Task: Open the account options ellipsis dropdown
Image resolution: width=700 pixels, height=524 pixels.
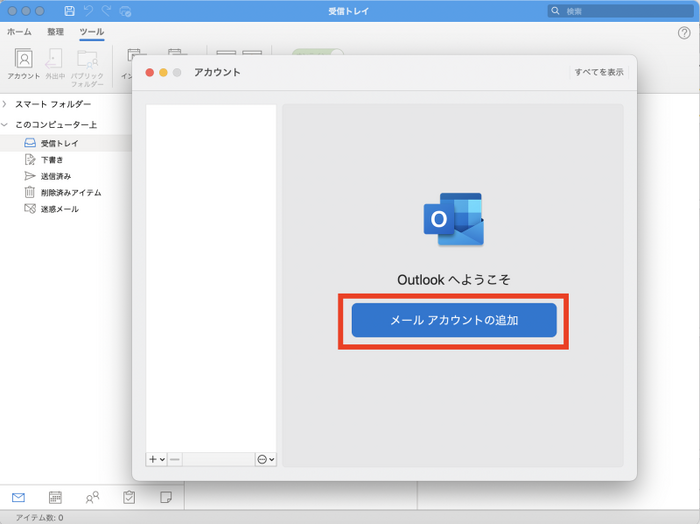Action: pyautogui.click(x=266, y=459)
